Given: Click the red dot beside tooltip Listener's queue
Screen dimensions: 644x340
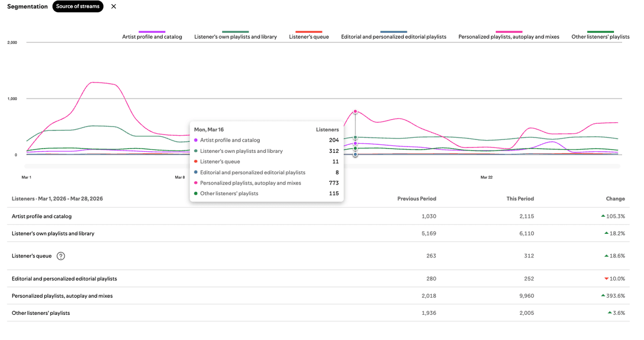Looking at the screenshot, I should (x=196, y=161).
